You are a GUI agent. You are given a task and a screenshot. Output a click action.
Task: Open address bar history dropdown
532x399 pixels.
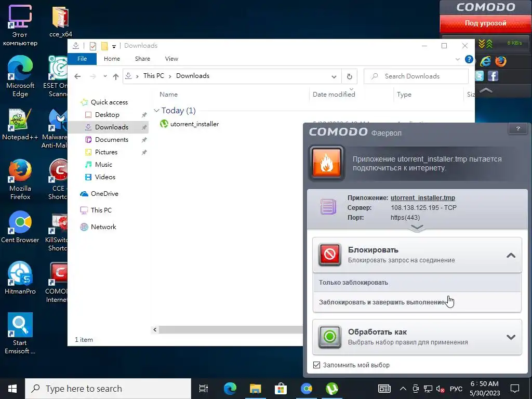(x=334, y=77)
